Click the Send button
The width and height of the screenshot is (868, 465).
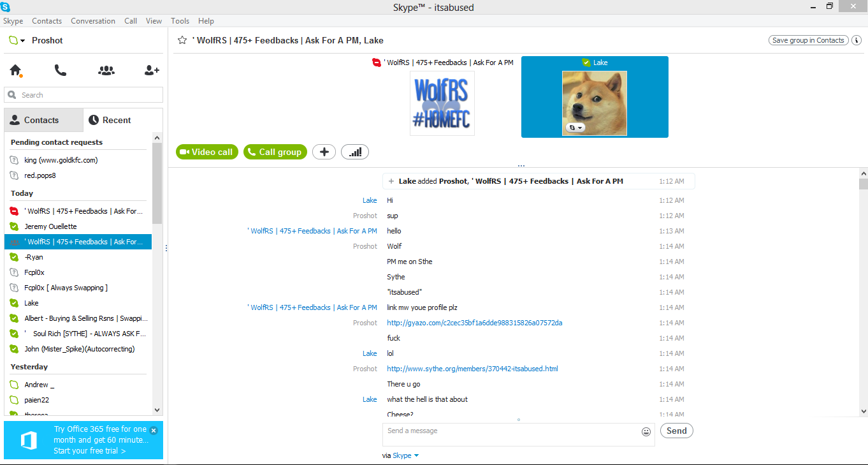click(676, 431)
